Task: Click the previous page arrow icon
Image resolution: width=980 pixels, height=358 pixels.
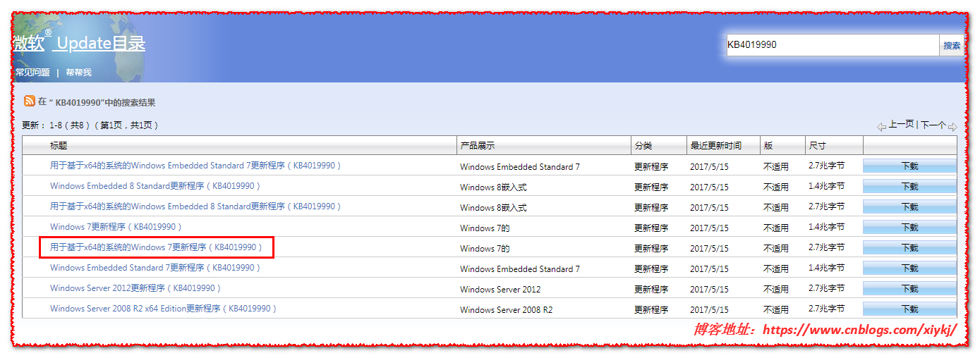Action: click(x=881, y=127)
